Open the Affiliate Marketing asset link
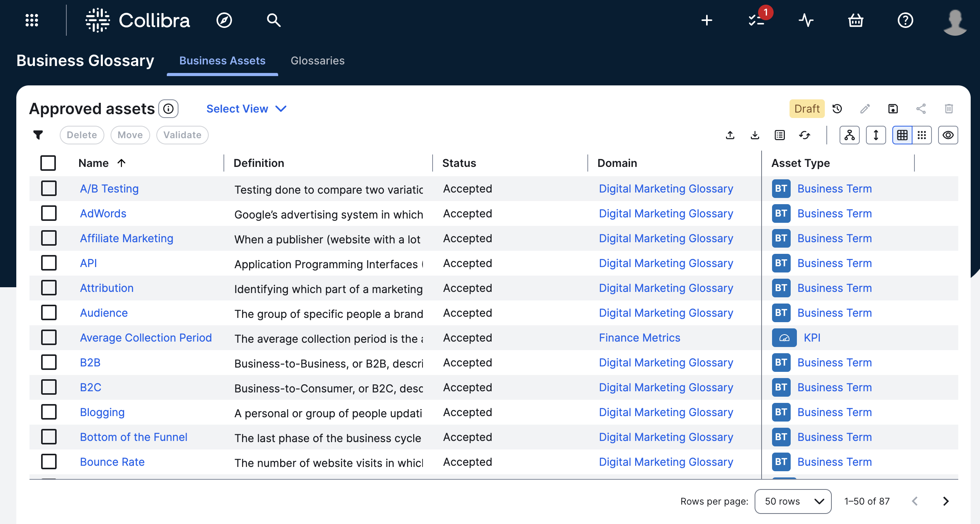Viewport: 980px width, 524px height. pos(126,238)
